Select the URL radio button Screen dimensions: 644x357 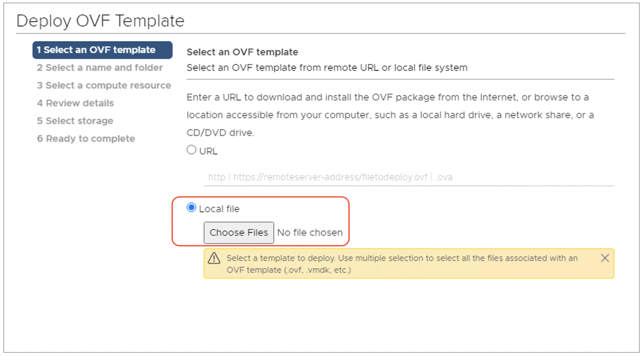coord(191,150)
